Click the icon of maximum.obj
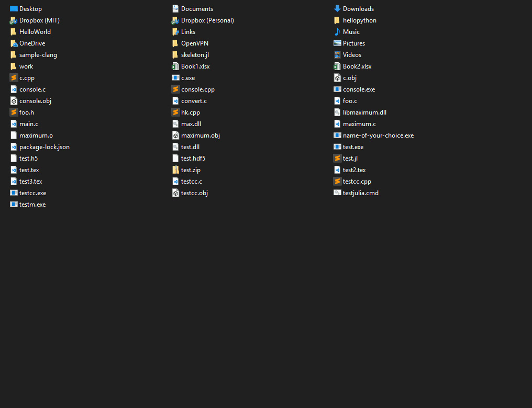 (x=175, y=135)
